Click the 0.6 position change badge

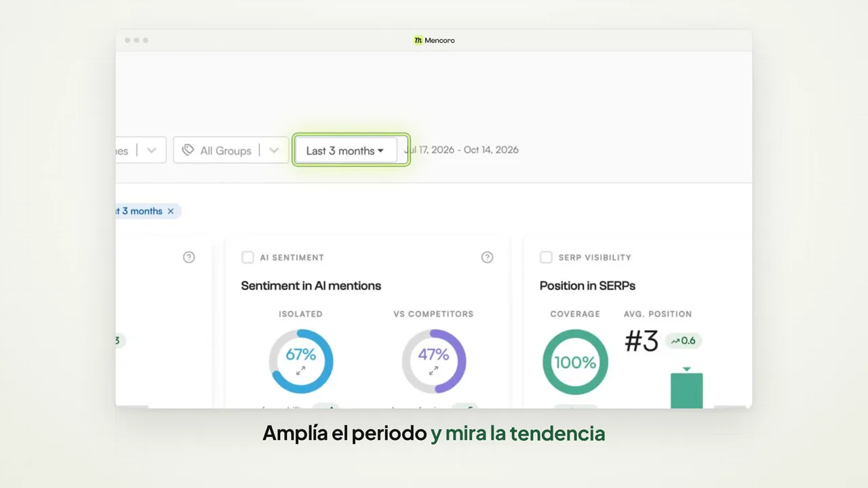click(x=684, y=341)
